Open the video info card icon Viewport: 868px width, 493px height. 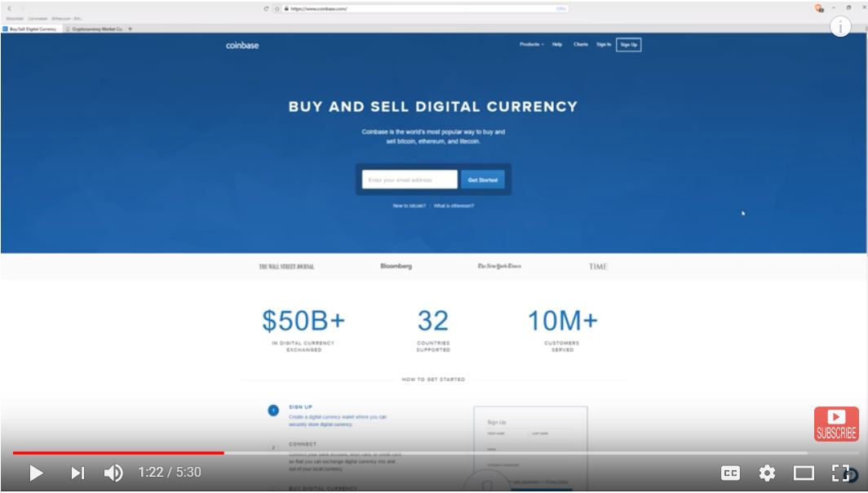click(840, 26)
